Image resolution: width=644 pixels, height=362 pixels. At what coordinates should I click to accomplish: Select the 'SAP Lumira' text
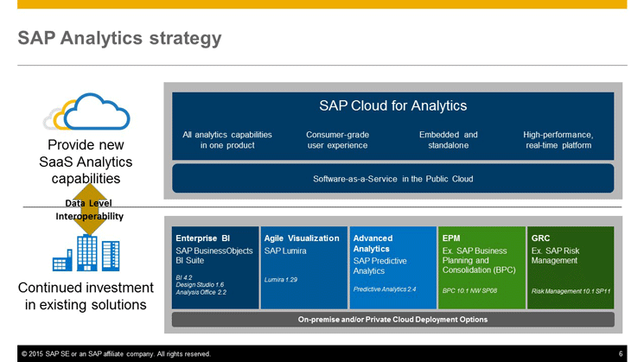(x=285, y=251)
